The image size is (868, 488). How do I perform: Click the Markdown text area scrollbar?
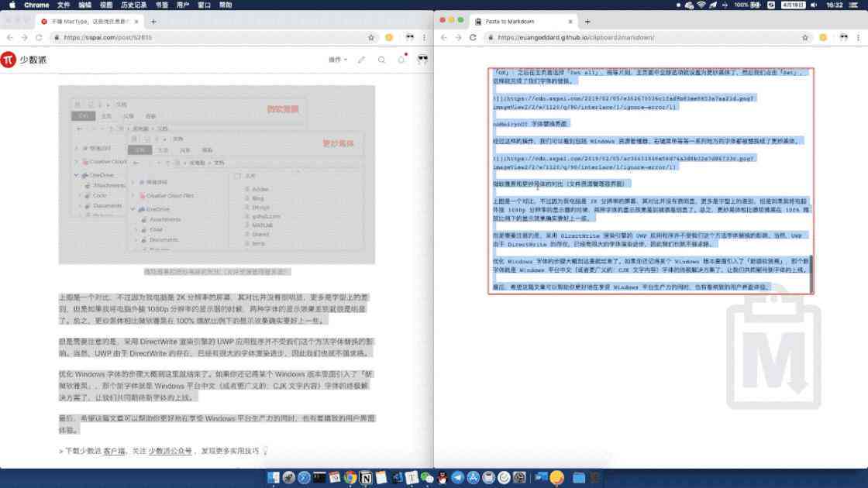[x=811, y=273]
